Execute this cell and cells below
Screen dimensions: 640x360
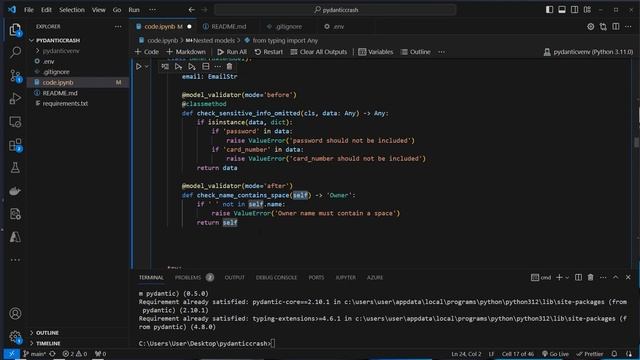pos(191,67)
